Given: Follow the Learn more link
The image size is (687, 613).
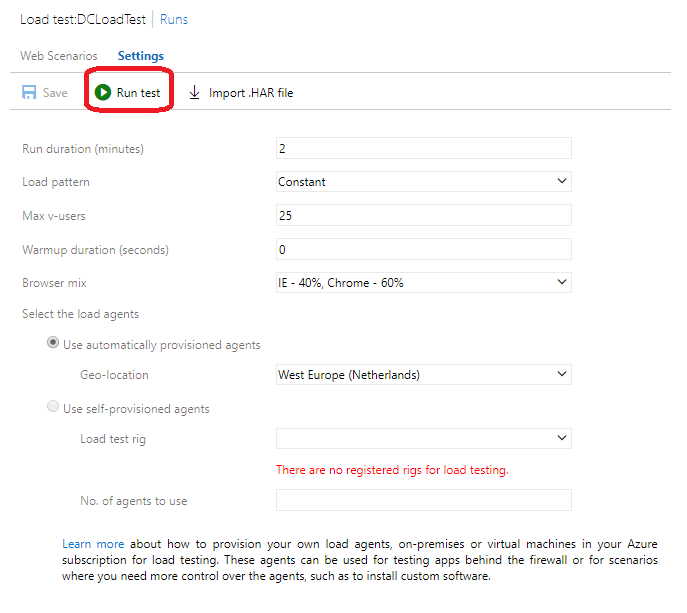Looking at the screenshot, I should pyautogui.click(x=93, y=544).
